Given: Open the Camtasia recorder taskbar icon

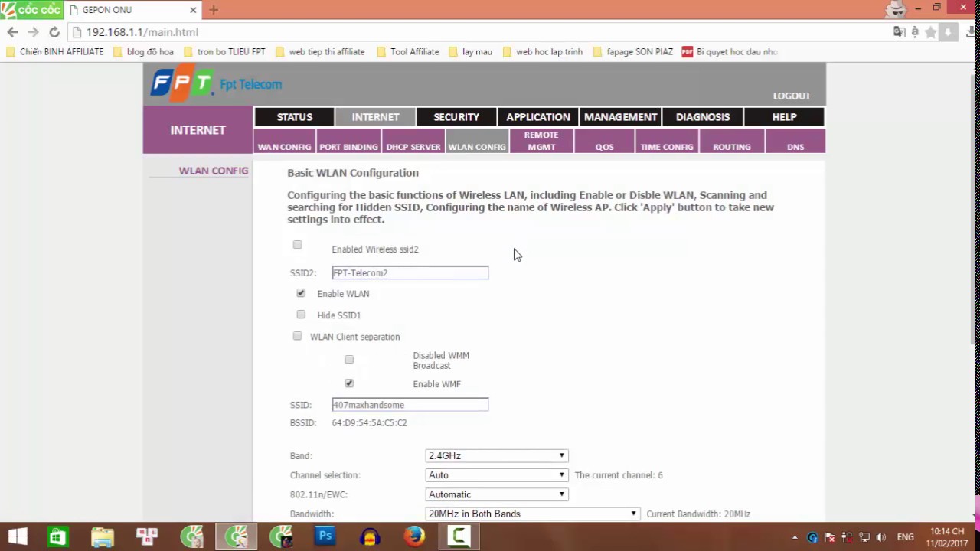Looking at the screenshot, I should (459, 536).
